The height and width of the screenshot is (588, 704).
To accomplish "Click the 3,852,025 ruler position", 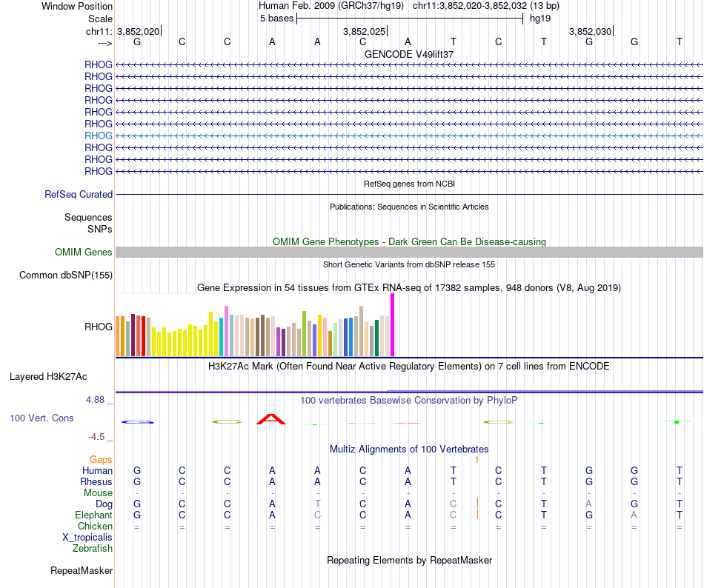I will (364, 31).
